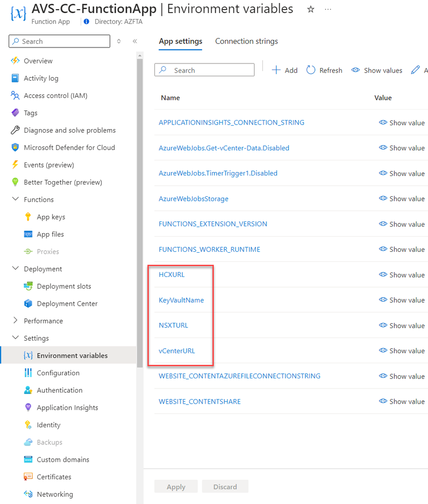Show value for vCenterURL
Viewport: 428px width, 504px height.
402,351
